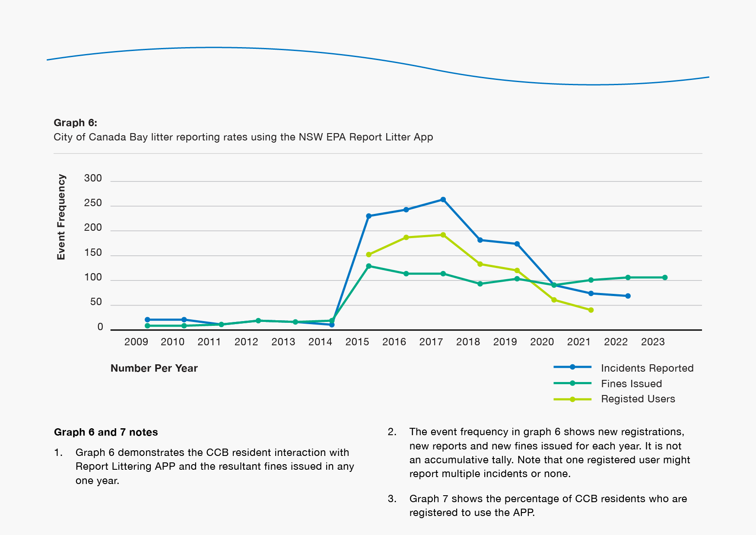This screenshot has height=535, width=756.
Task: Click the 2014 year label
Action: pyautogui.click(x=320, y=342)
